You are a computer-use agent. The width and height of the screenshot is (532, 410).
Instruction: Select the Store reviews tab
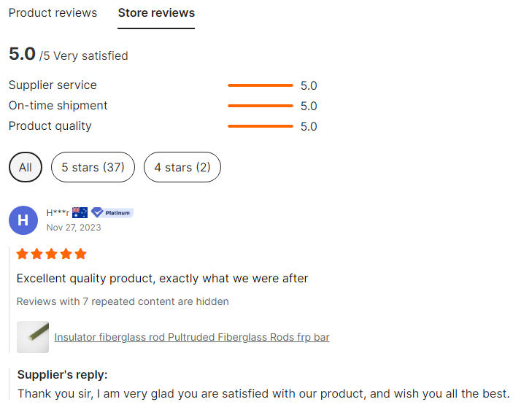click(x=156, y=13)
